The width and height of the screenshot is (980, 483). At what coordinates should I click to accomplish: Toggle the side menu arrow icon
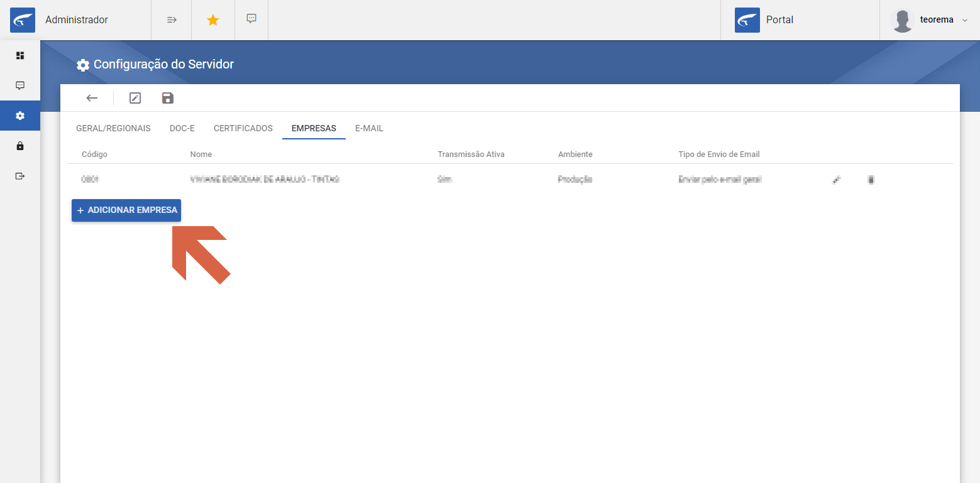(x=172, y=20)
